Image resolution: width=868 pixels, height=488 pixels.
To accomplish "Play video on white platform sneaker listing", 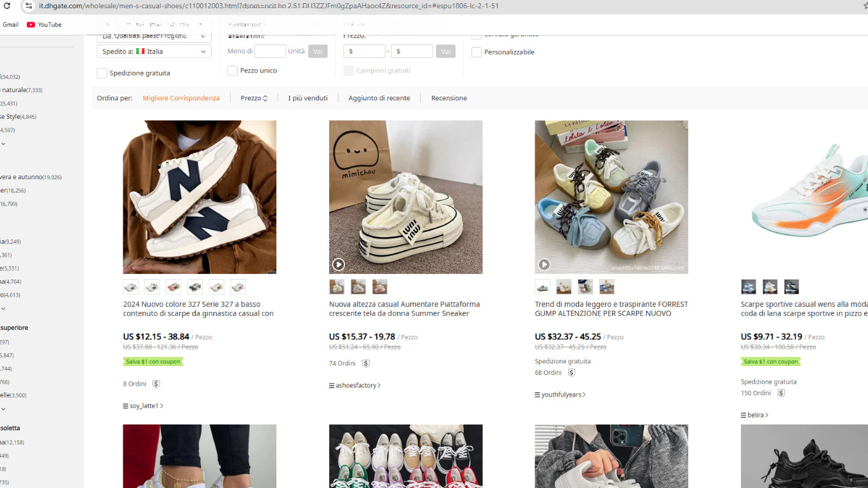I will pos(338,264).
